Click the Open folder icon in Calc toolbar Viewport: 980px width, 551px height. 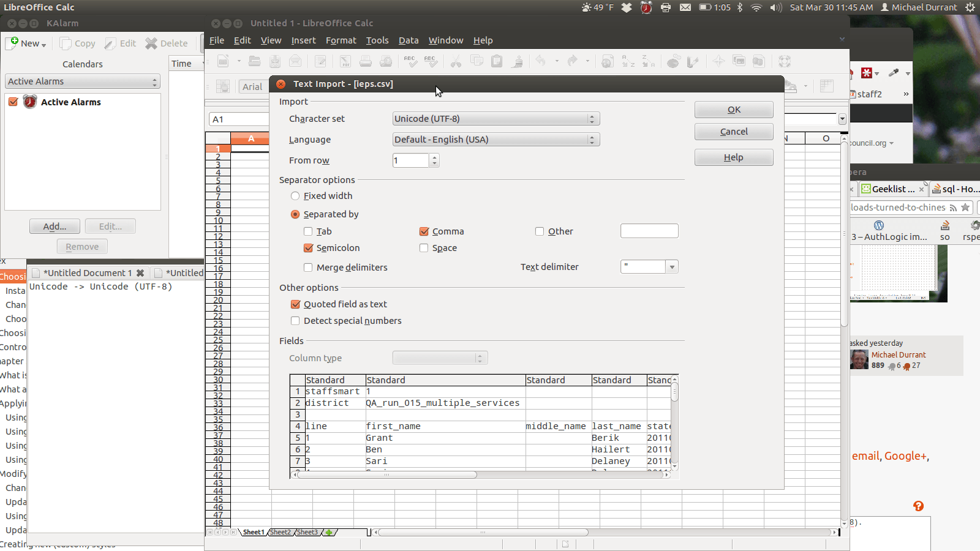pyautogui.click(x=255, y=61)
